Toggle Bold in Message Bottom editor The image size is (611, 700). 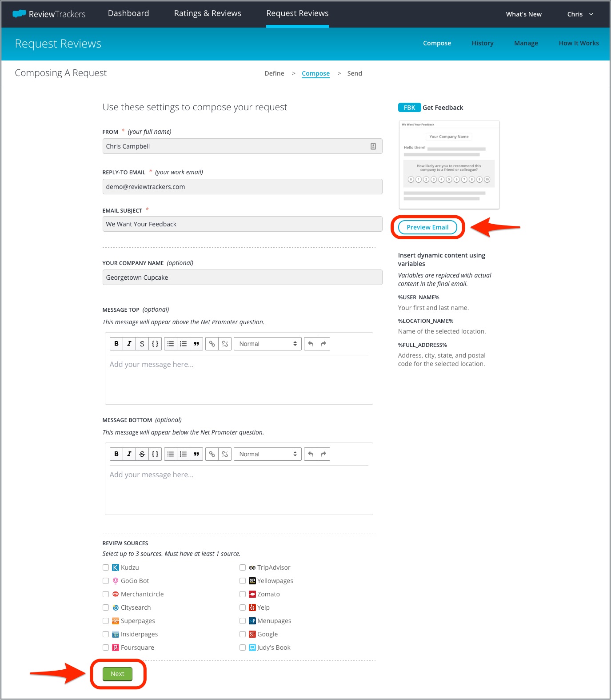pos(116,454)
